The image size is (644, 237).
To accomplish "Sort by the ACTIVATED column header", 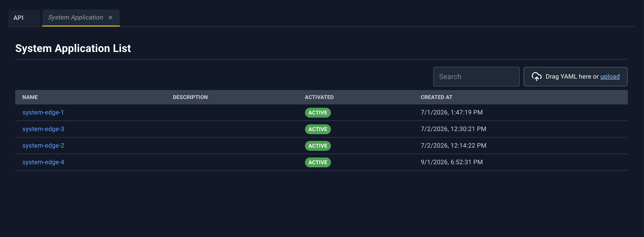I will pos(319,97).
